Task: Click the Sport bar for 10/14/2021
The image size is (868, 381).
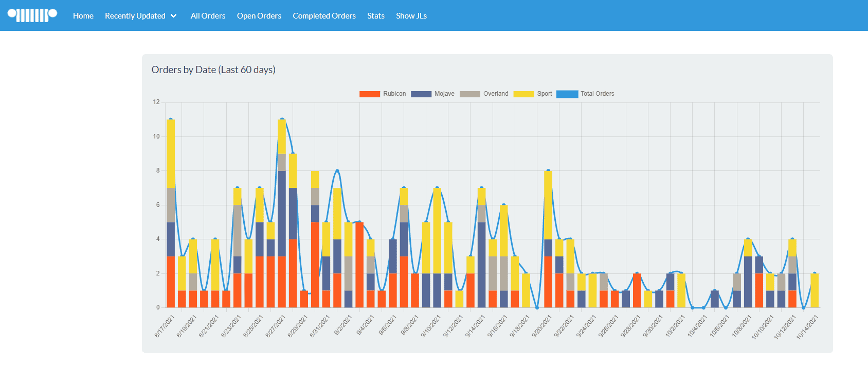Action: [x=815, y=290]
